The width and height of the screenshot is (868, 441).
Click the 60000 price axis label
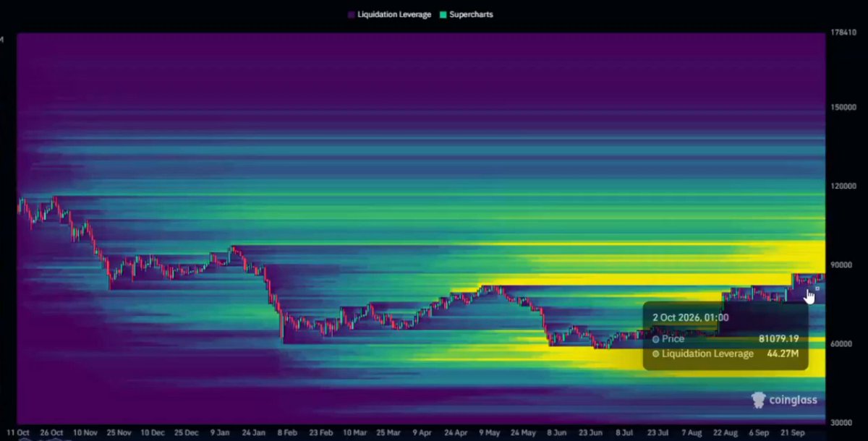coord(843,343)
